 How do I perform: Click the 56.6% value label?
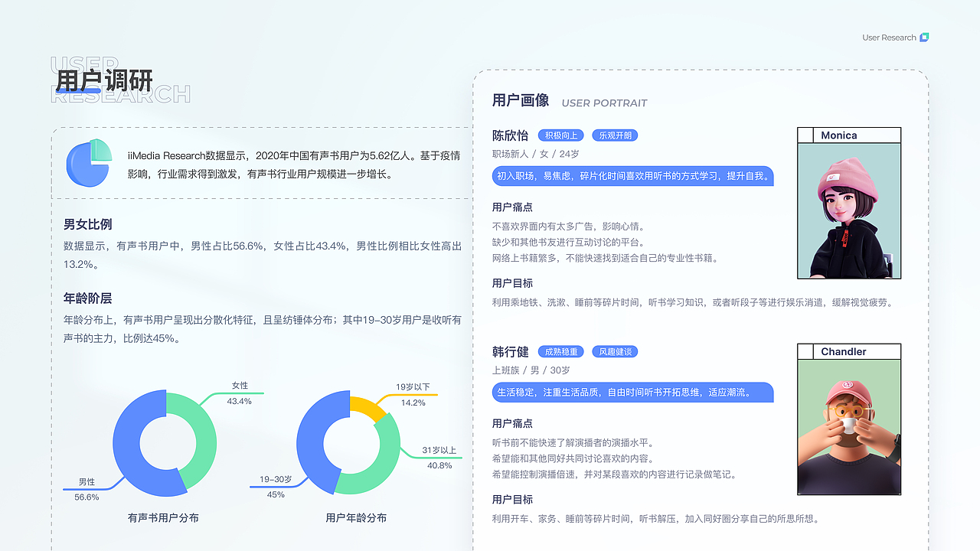pos(87,497)
